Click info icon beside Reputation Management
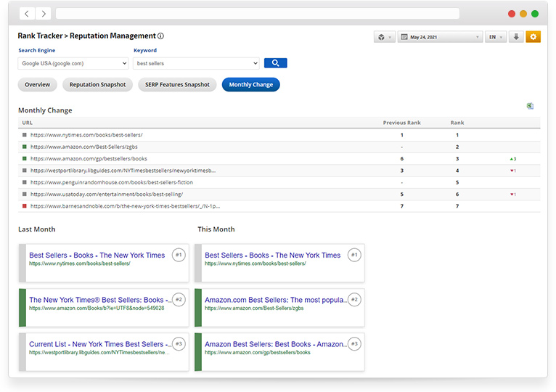The image size is (556, 392). tap(161, 36)
